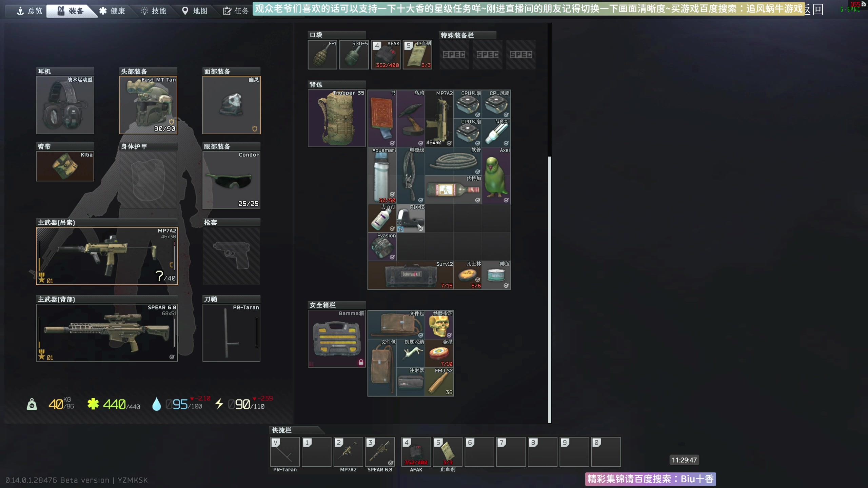Image resolution: width=868 pixels, height=488 pixels.
Task: Click the 440/440 health value
Action: click(x=121, y=404)
